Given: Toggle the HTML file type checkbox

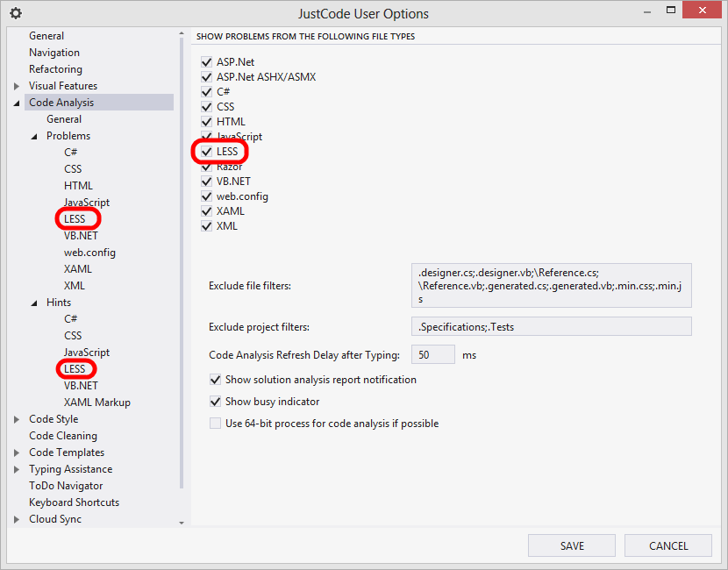Looking at the screenshot, I should (207, 122).
